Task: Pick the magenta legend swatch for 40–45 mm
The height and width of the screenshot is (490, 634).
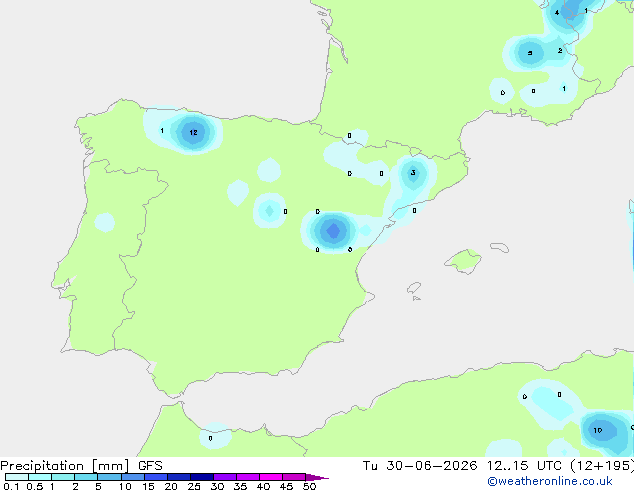Action: 271,477
